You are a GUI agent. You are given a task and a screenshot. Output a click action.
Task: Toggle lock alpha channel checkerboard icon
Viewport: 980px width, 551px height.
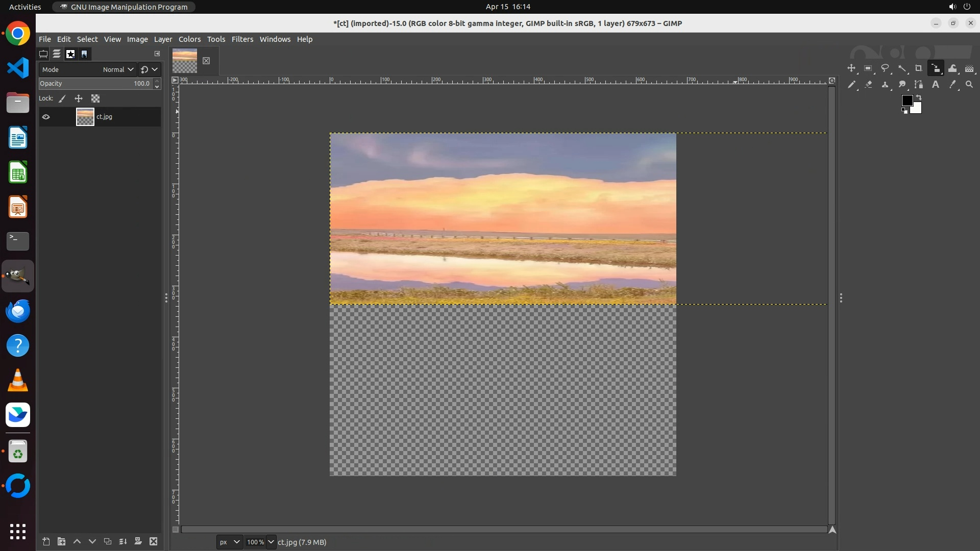(95, 98)
